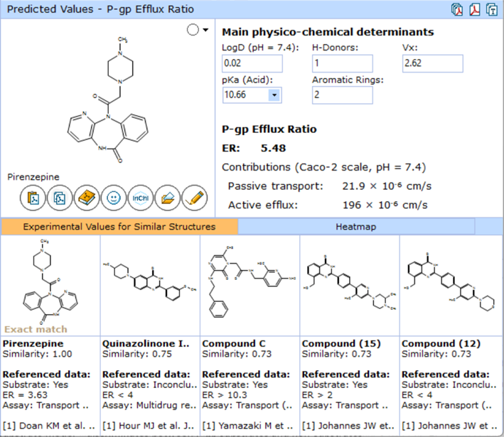504x437 pixels.
Task: Click the InChI round icon
Action: 139,199
